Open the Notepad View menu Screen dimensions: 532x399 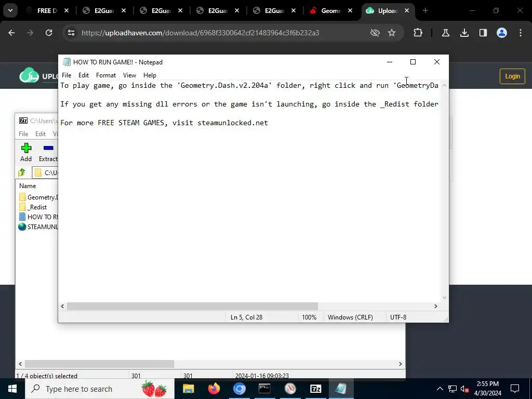click(129, 75)
